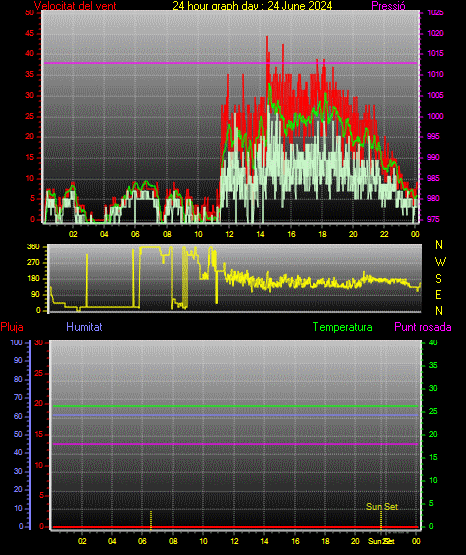Click the yellow sunrise marker near 06
Viewport: 466px width, 555px height.
click(x=151, y=520)
